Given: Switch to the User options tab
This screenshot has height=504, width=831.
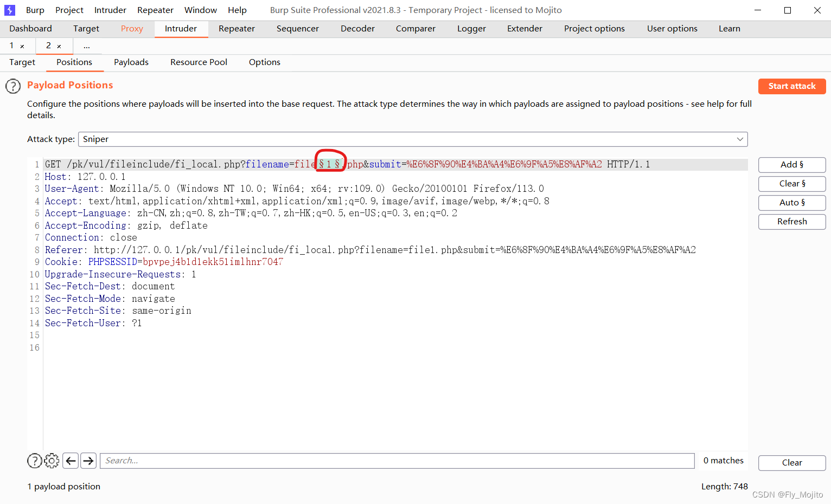Looking at the screenshot, I should tap(672, 29).
